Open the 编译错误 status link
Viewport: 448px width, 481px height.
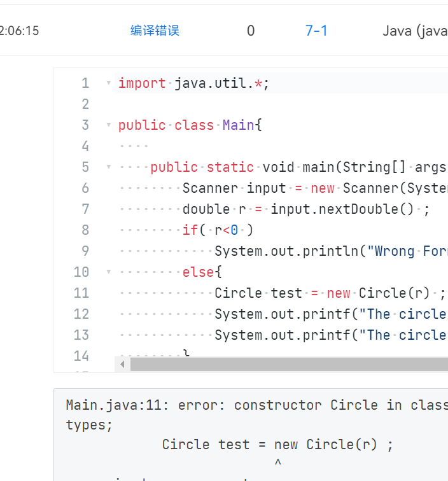[155, 31]
